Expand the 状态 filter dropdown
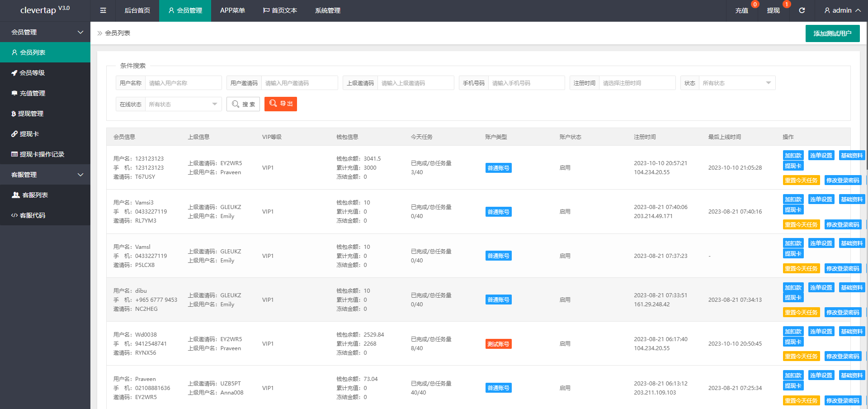The height and width of the screenshot is (409, 868). coord(736,83)
